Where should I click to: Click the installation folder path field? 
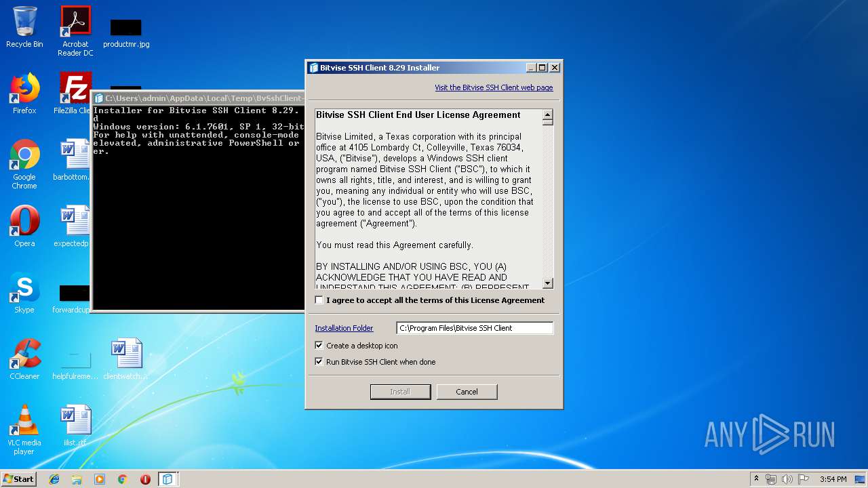[475, 328]
